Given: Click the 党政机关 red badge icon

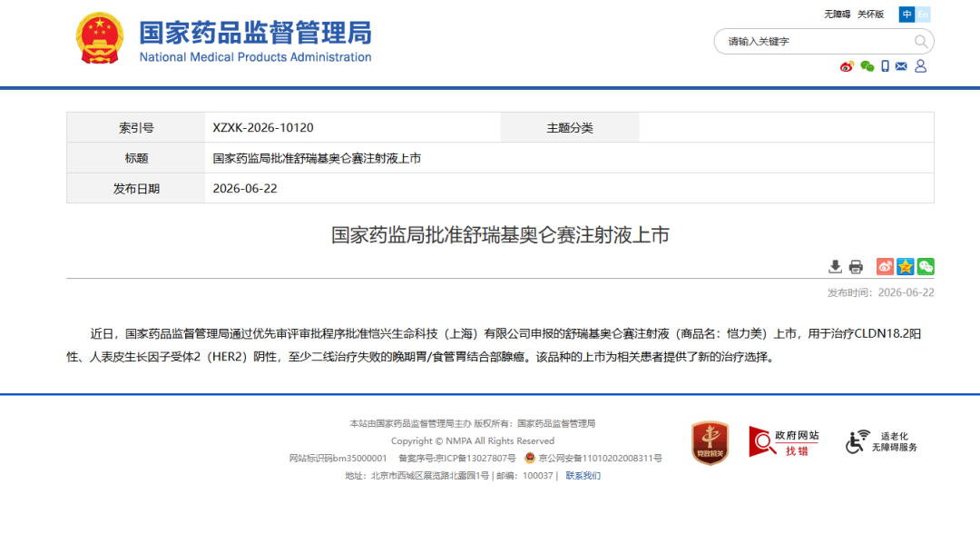Looking at the screenshot, I should 710,443.
